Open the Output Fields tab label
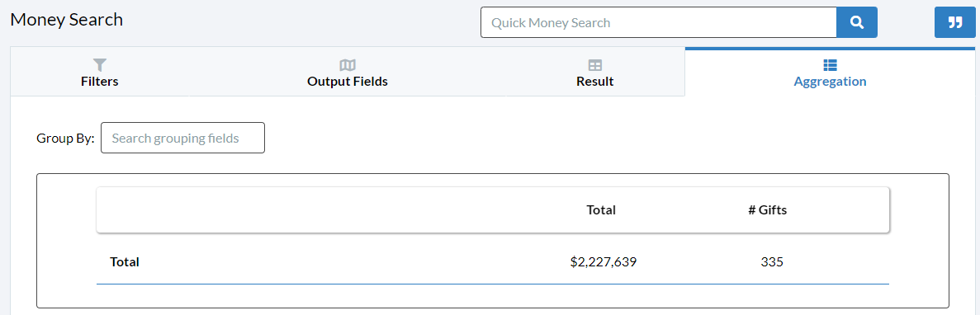This screenshot has height=315, width=980. click(x=348, y=82)
